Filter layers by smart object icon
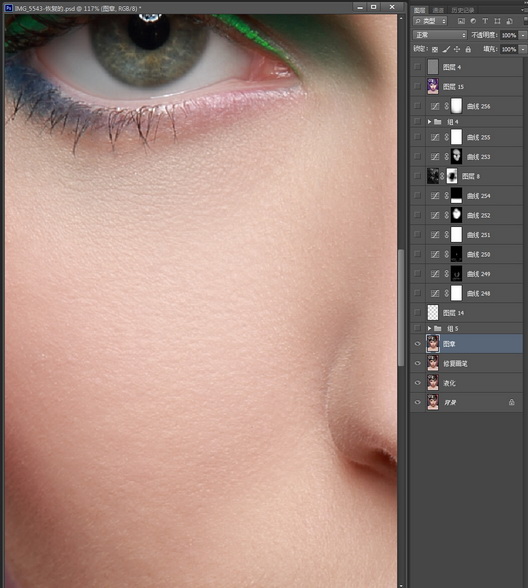The image size is (528, 588). tap(509, 21)
